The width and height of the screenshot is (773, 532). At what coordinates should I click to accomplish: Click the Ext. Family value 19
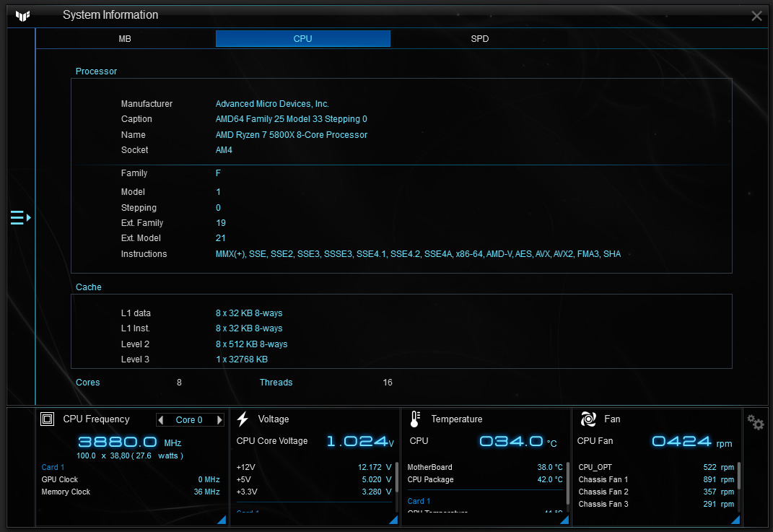(221, 223)
